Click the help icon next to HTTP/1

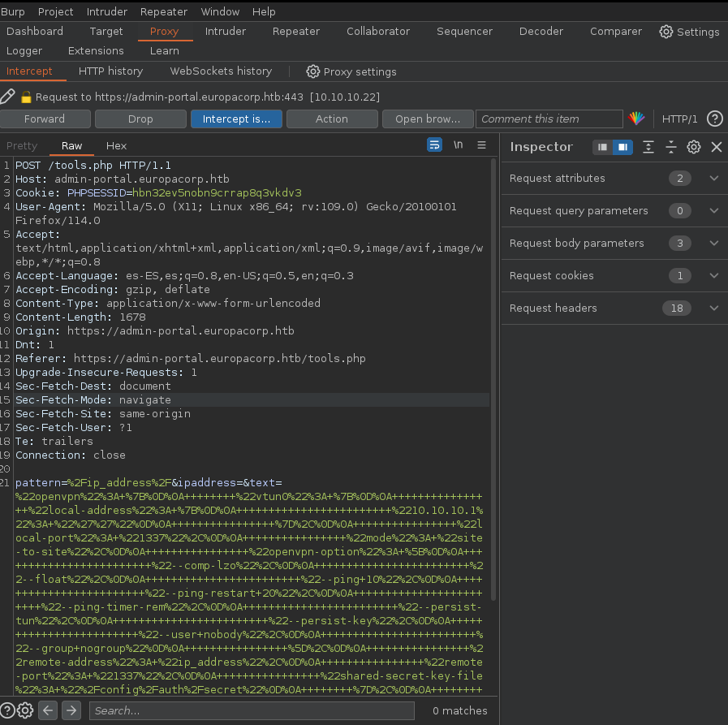click(x=714, y=119)
